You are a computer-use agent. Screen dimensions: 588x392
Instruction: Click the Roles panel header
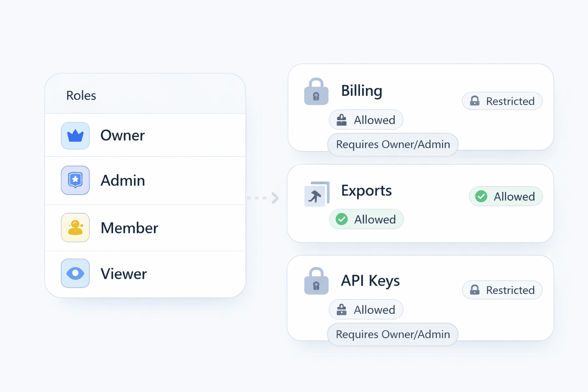145,95
